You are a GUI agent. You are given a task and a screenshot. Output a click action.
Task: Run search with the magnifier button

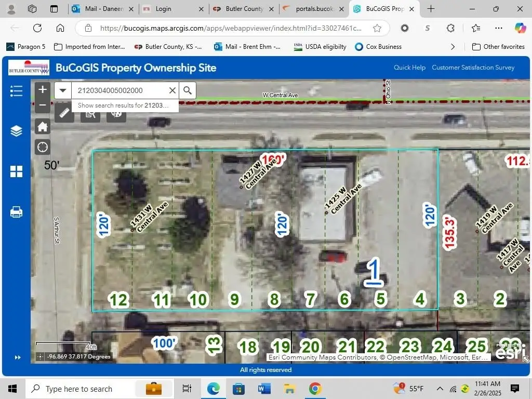tap(188, 90)
